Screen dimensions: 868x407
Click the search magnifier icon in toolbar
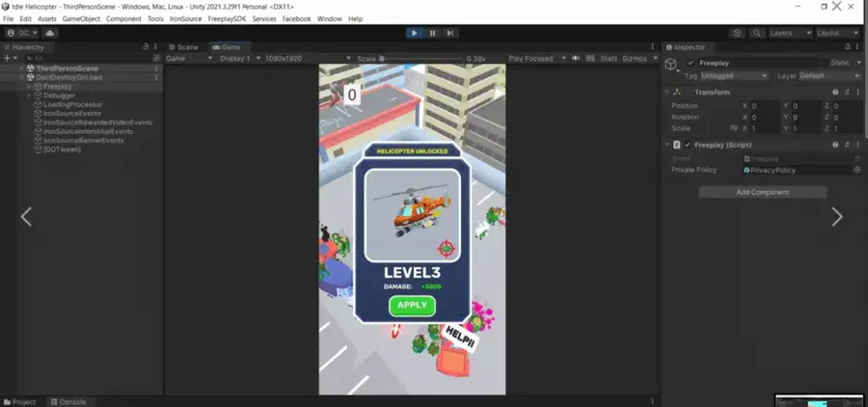(x=755, y=33)
